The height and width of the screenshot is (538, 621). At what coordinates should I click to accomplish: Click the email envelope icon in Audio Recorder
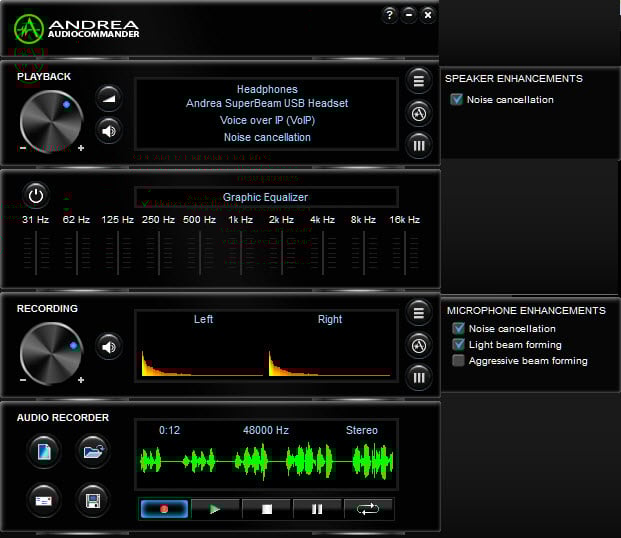point(44,499)
